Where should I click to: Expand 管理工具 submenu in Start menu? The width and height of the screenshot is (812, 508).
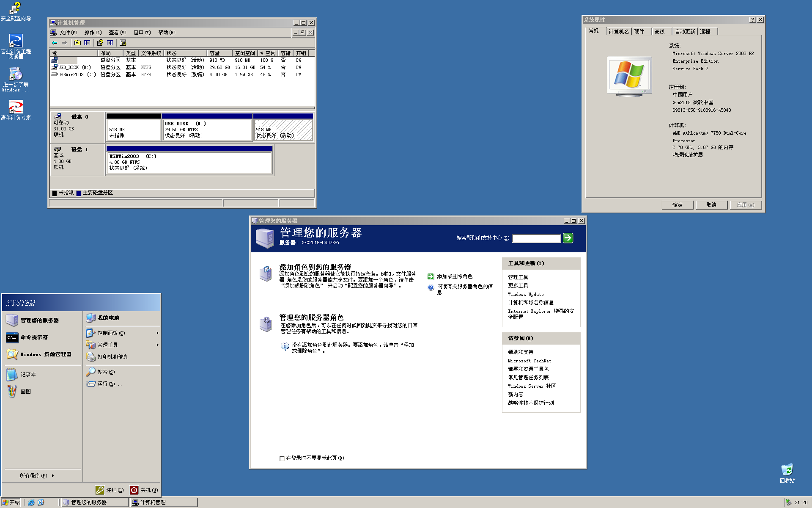pyautogui.click(x=122, y=345)
